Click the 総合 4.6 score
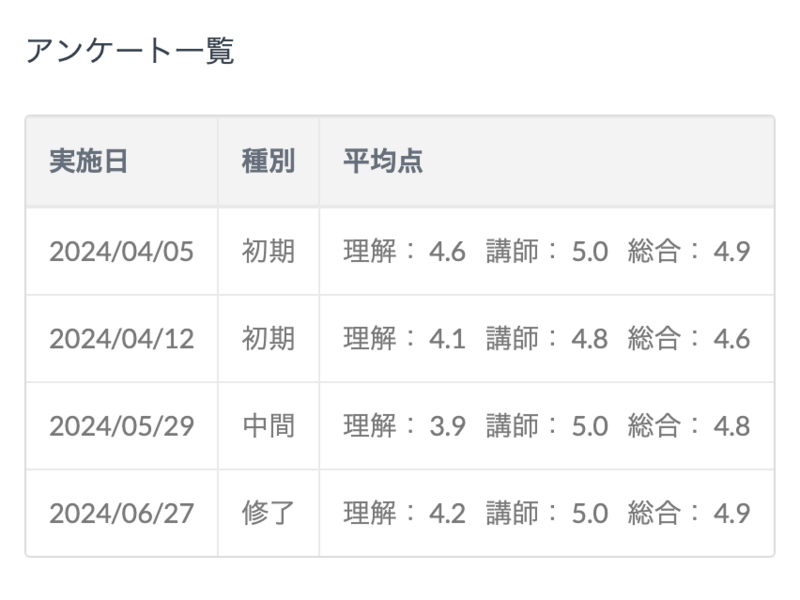The image size is (800, 600). click(x=689, y=339)
